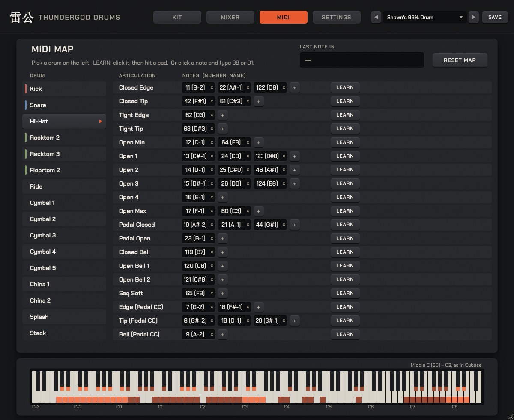514x420 pixels.
Task: Select the Ride drum in the list
Action: point(64,186)
